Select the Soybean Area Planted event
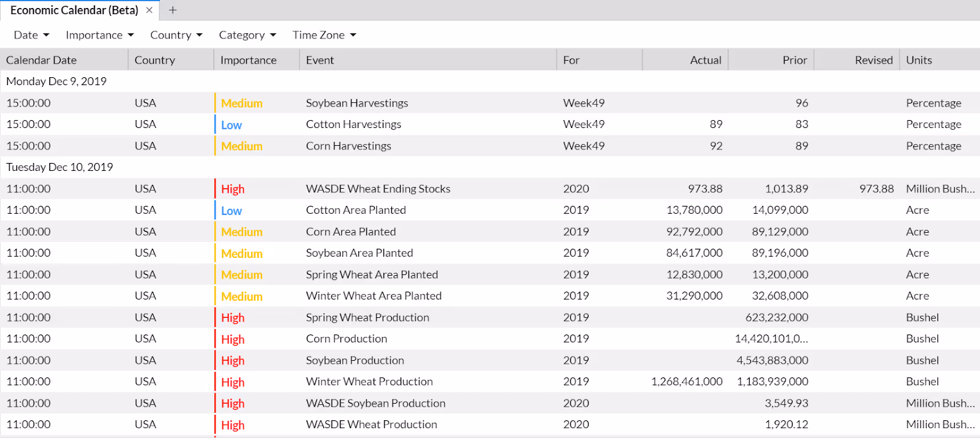 (x=360, y=253)
